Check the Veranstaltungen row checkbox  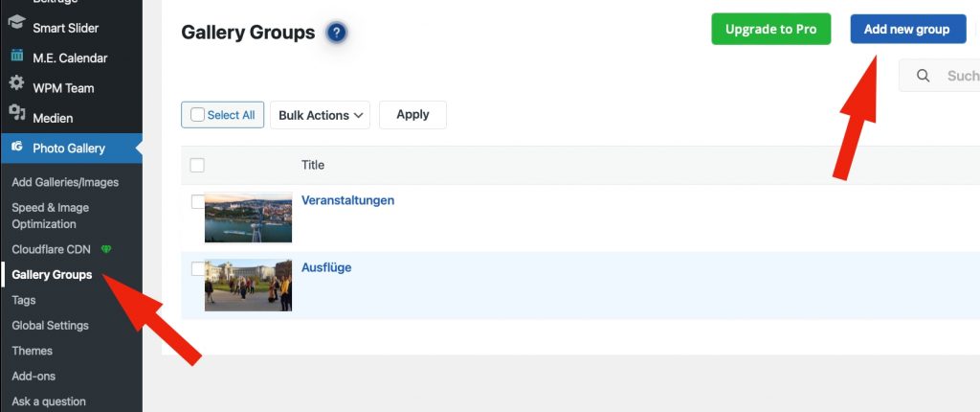(x=197, y=202)
